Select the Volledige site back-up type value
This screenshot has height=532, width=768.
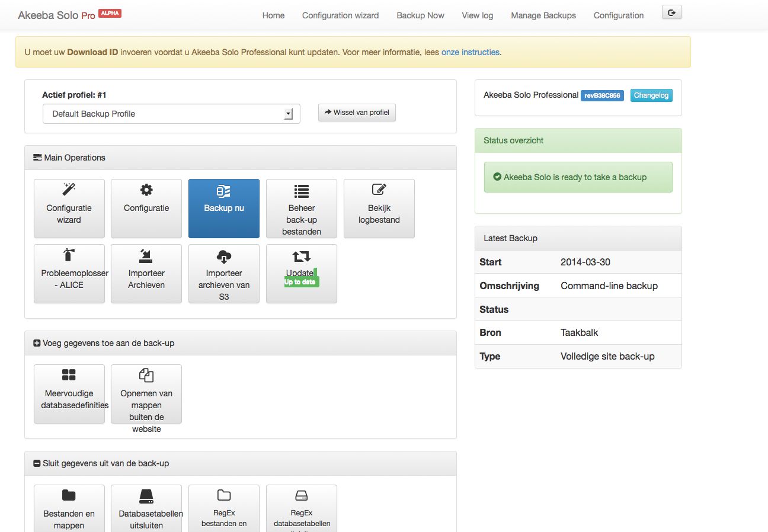tap(607, 356)
